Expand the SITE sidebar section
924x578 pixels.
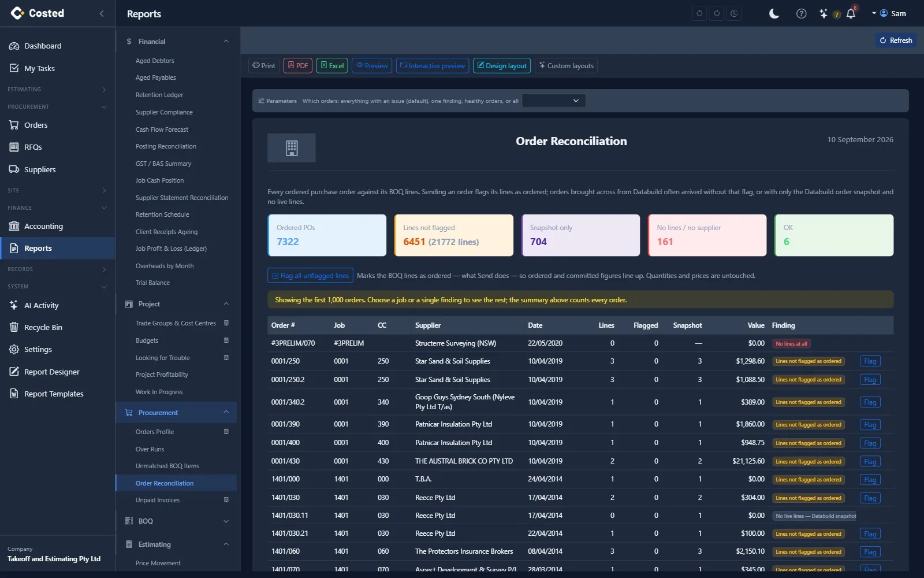tap(58, 191)
